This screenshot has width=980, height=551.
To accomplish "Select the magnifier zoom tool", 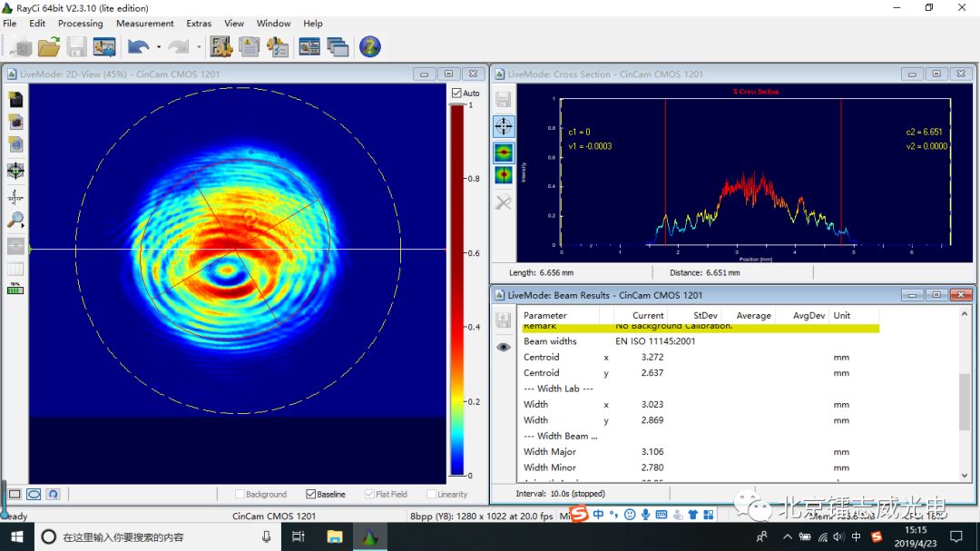I will [15, 220].
